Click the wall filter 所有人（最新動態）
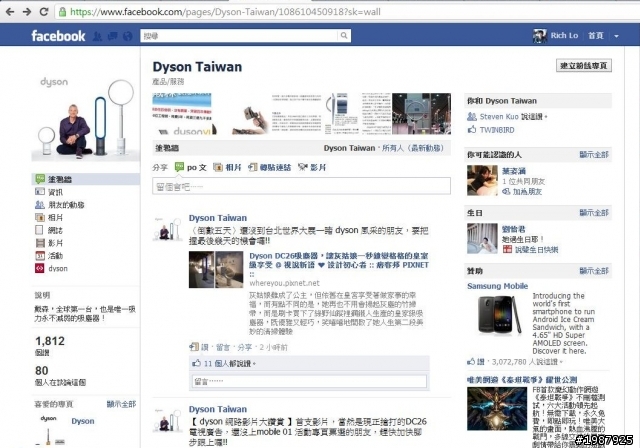 pos(413,148)
